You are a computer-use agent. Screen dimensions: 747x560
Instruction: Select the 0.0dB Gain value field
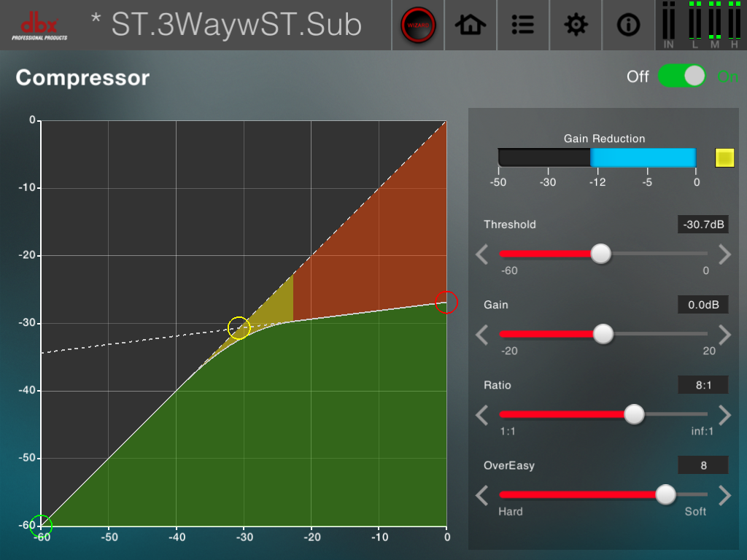tap(703, 305)
